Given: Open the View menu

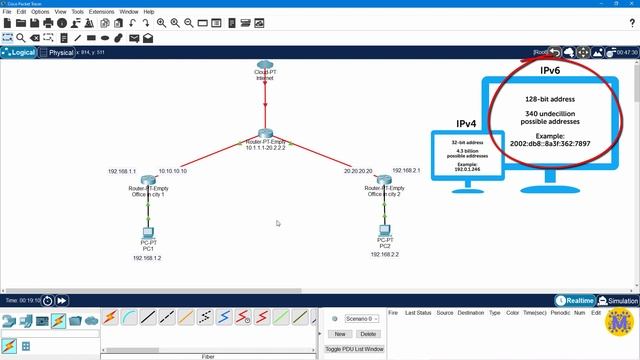Looking at the screenshot, I should [60, 12].
